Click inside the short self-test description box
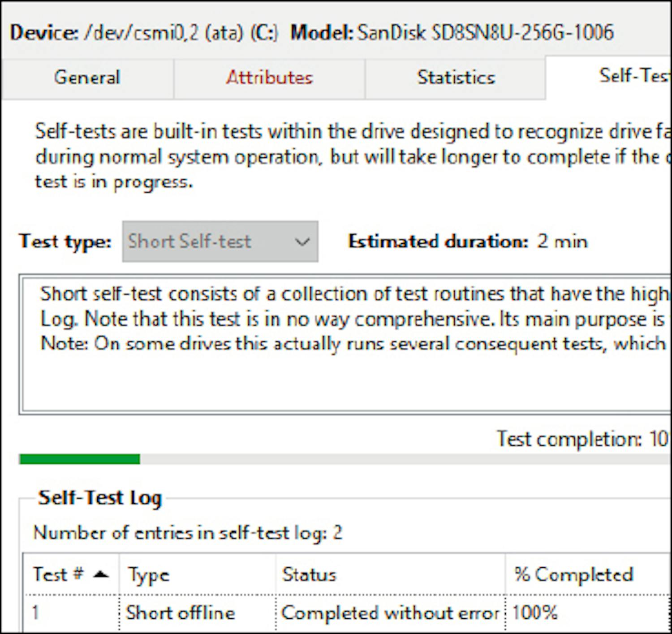The width and height of the screenshot is (672, 634). click(x=345, y=376)
